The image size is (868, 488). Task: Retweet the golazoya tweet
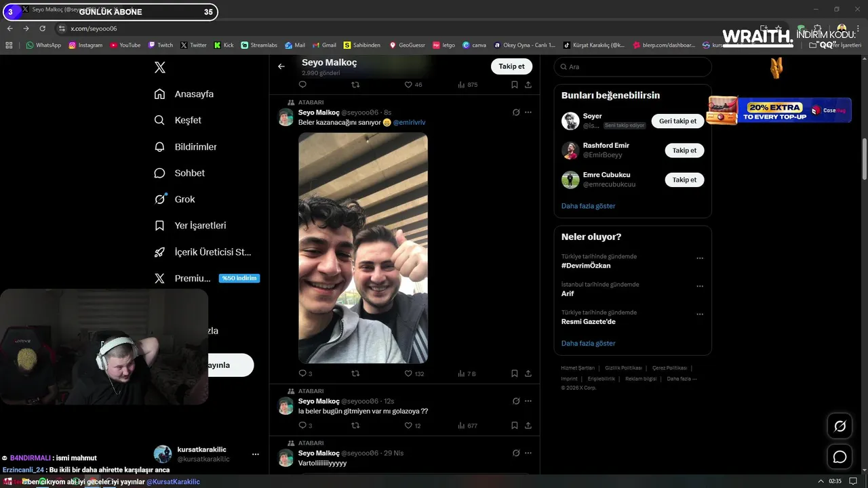[x=355, y=426]
